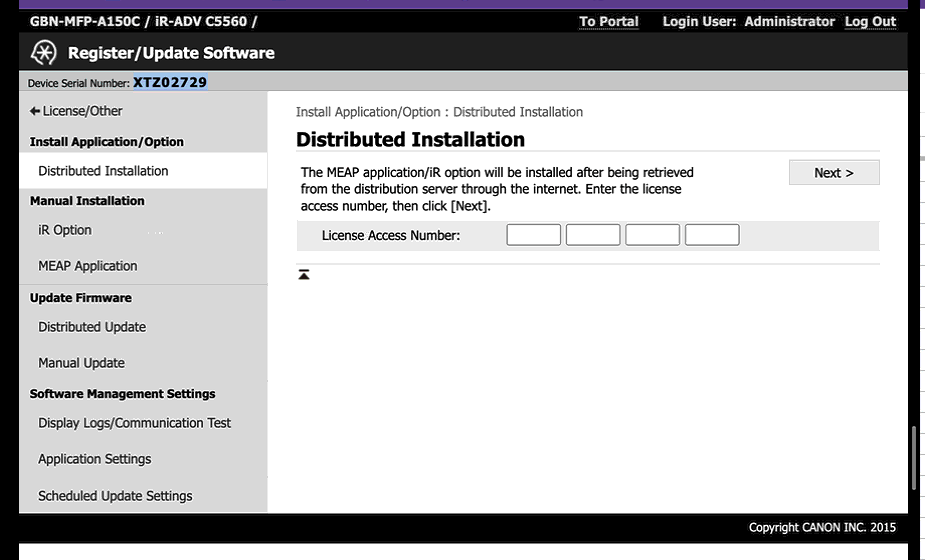This screenshot has height=560, width=925.
Task: Click the Install Application/Option sidebar heading
Action: tap(107, 142)
